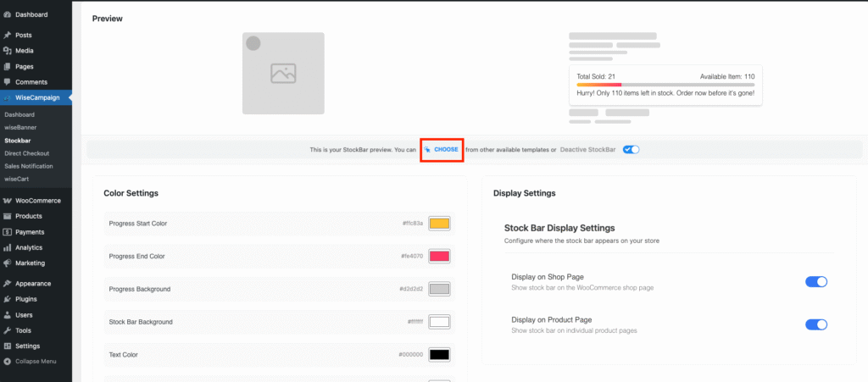
Task: Click the #fe4070 hex value
Action: click(x=413, y=257)
